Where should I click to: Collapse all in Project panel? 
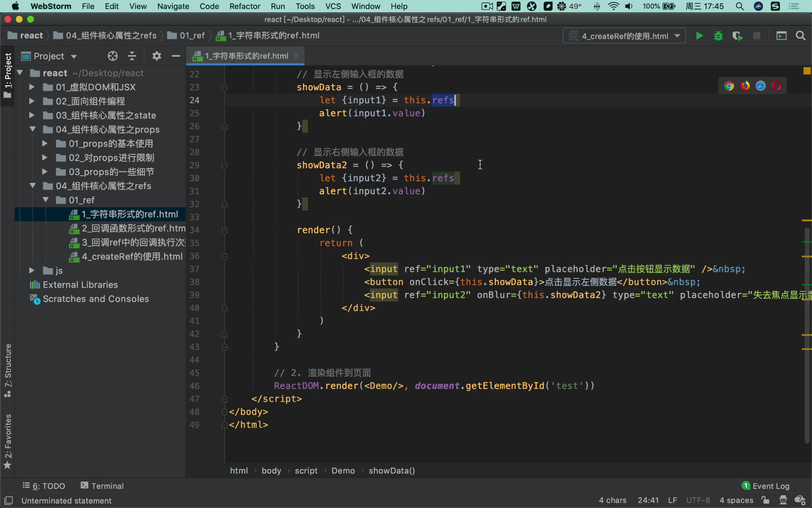pos(132,56)
